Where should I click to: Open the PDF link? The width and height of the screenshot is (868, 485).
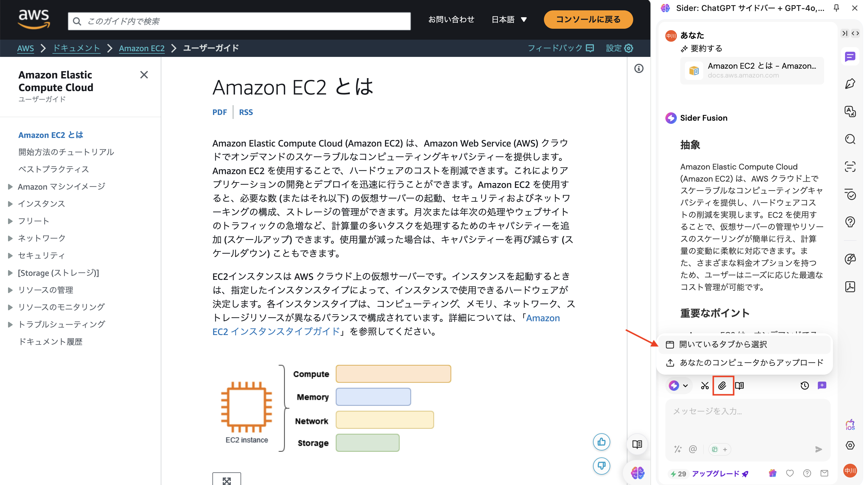[219, 112]
